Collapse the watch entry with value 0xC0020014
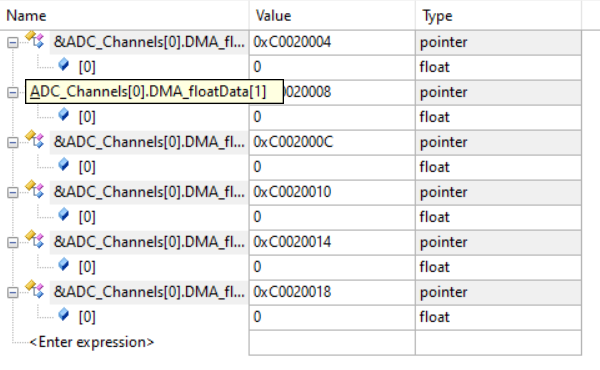The image size is (600, 370). point(13,243)
